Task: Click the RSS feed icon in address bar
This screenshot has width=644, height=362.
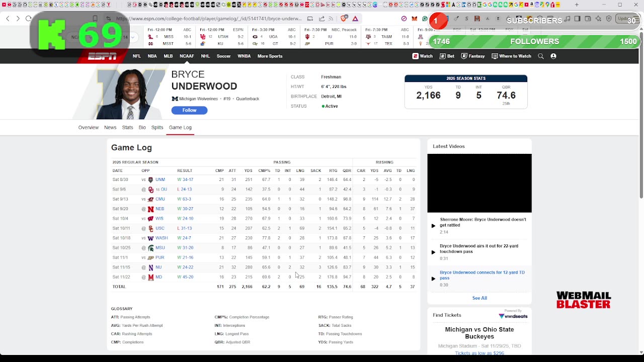Action: pos(331,19)
